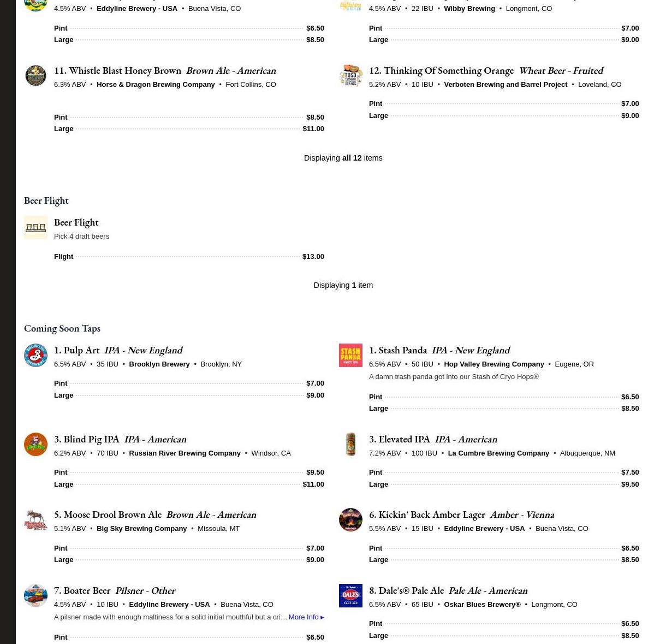654x644 pixels.
Task: Click the Whistle Blast Honey Brown brewery logo
Action: [35, 75]
